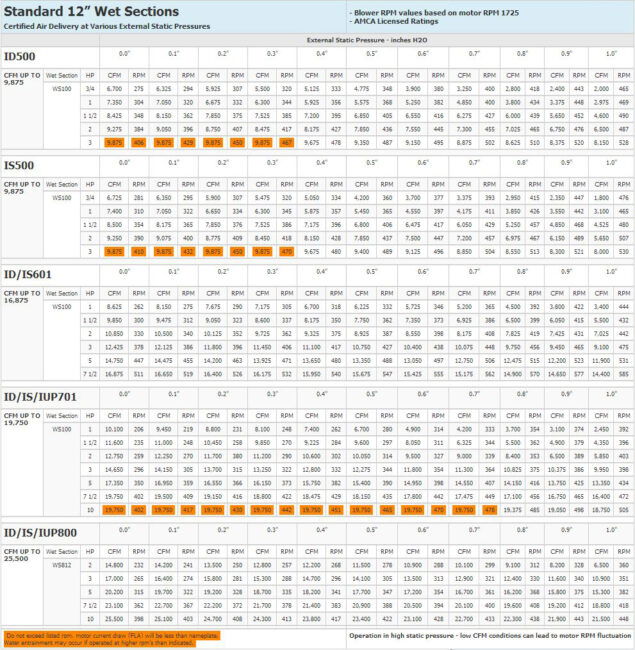The width and height of the screenshot is (635, 650).
Task: Select the 1.0" column header in ID500 table
Action: pyautogui.click(x=610, y=53)
